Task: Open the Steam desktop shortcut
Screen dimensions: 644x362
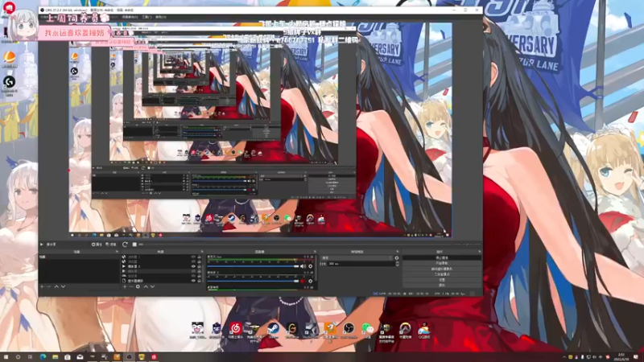Action: (x=273, y=330)
